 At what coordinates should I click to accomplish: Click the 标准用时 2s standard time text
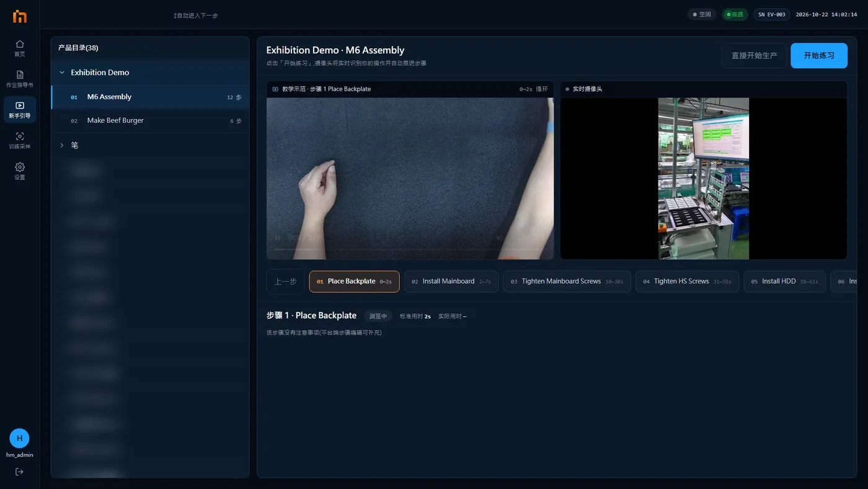(x=415, y=316)
